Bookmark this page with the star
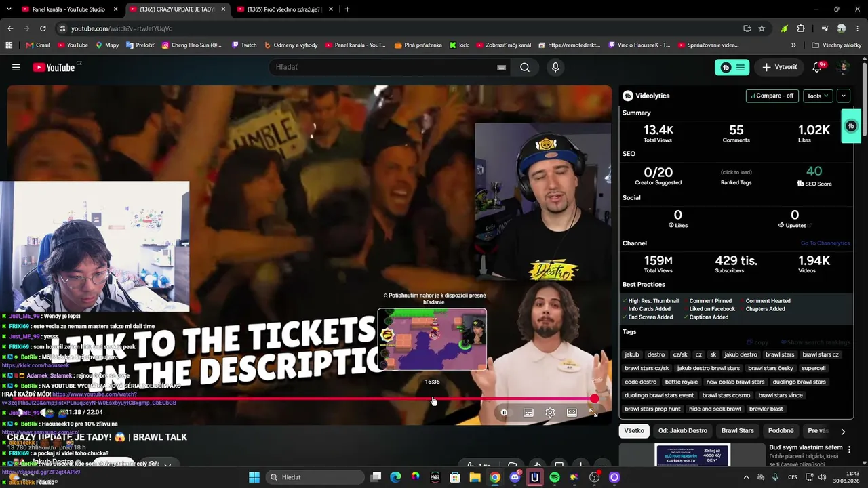The height and width of the screenshot is (488, 868). point(762,28)
